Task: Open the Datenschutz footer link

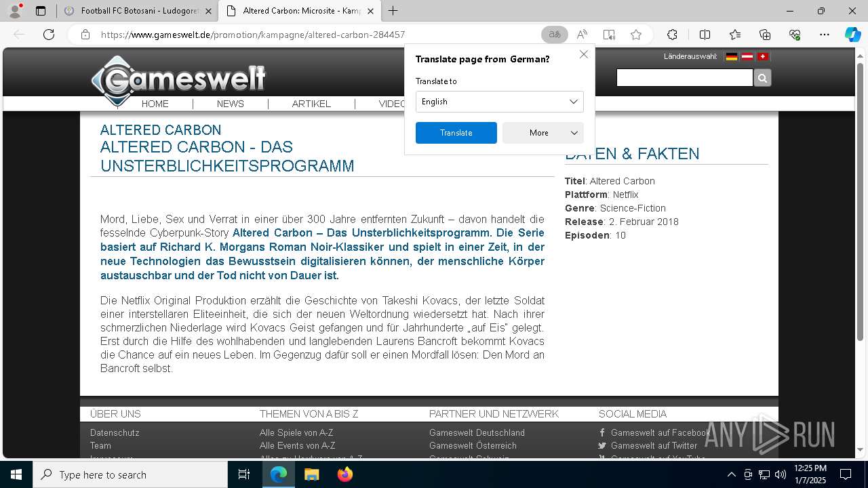Action: 115,432
